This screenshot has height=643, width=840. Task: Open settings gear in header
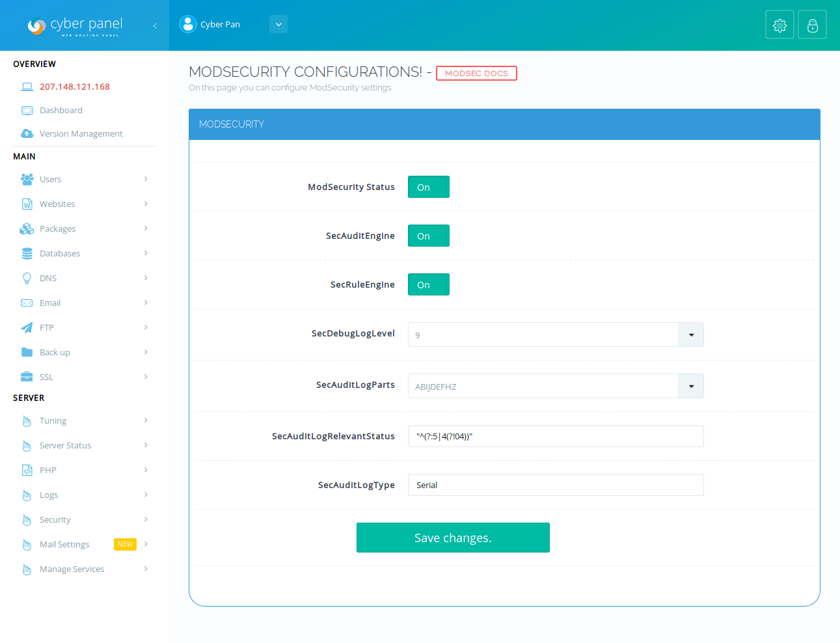pyautogui.click(x=779, y=25)
